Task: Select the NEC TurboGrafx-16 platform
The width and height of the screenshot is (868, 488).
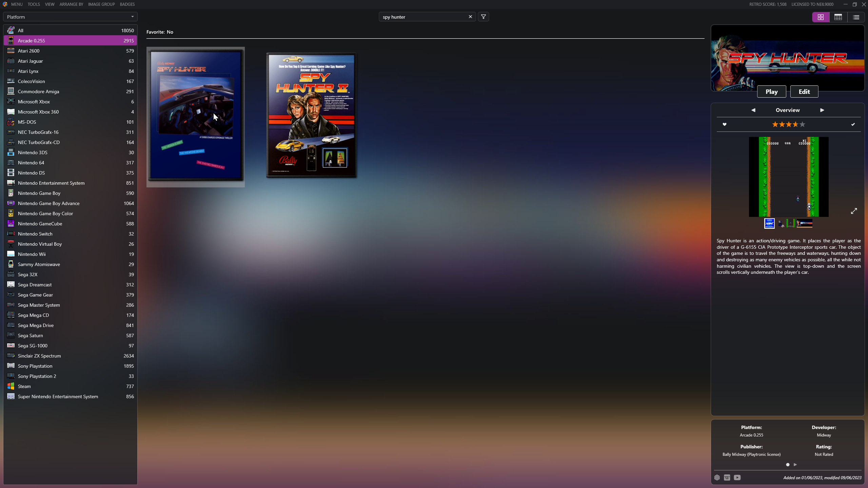Action: (70, 132)
